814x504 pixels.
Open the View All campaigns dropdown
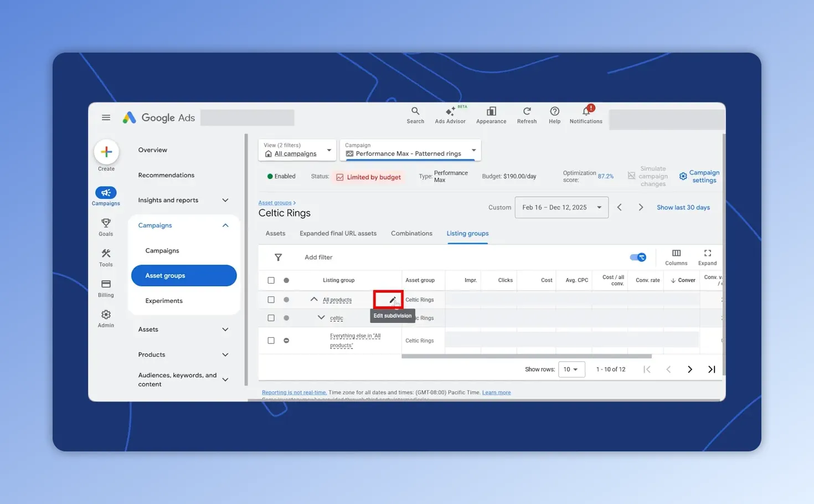(297, 150)
